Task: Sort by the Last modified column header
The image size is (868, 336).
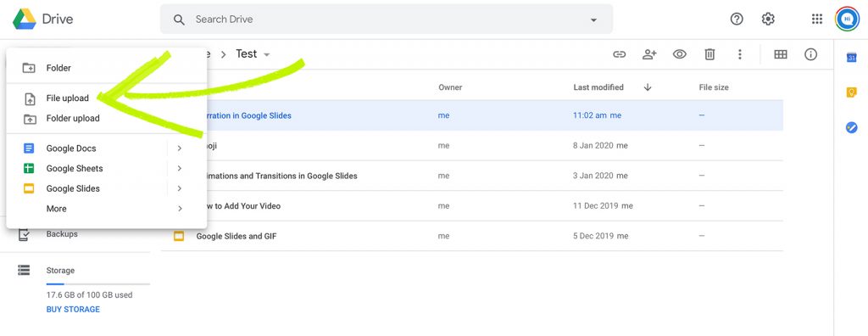Action: [x=598, y=87]
